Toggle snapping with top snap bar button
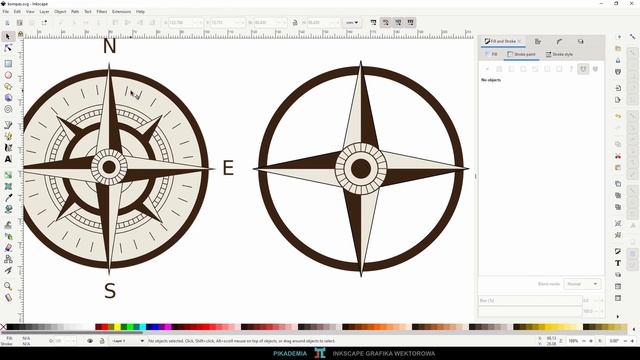Screen dimensions: 640x360 tap(633, 37)
